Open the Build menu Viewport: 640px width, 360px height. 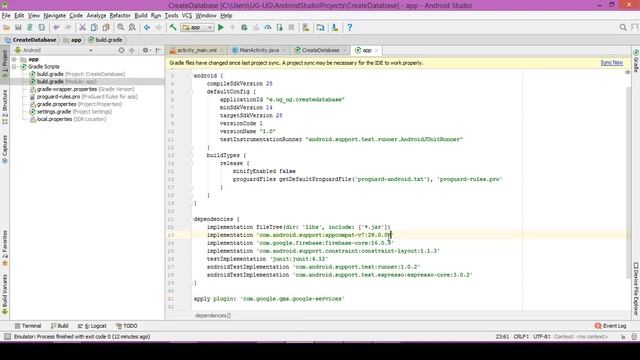pos(141,16)
